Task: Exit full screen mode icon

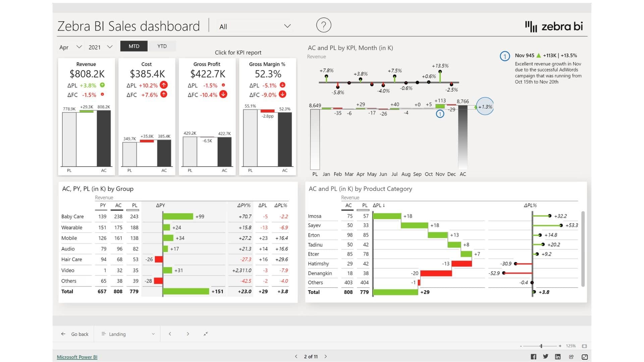Action: click(x=585, y=357)
